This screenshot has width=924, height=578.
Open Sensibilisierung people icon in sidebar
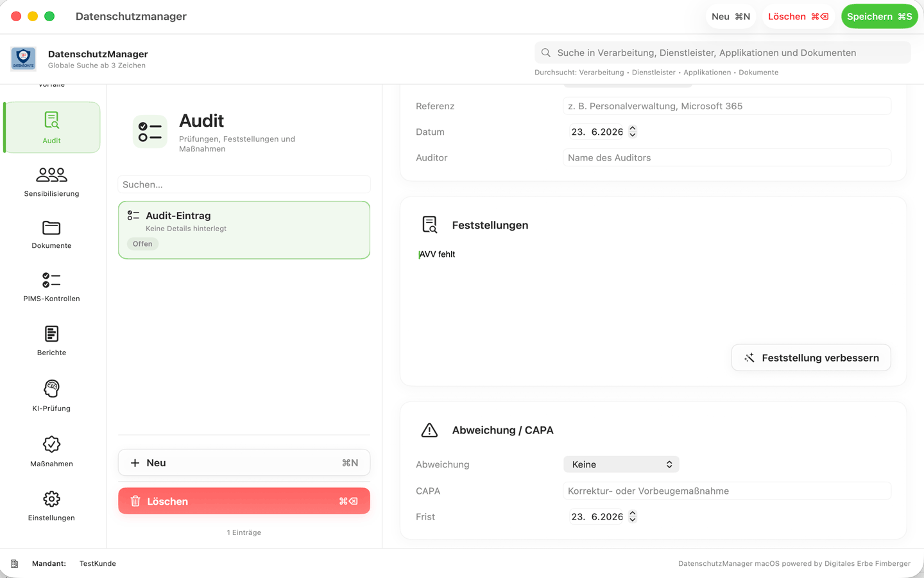point(52,175)
